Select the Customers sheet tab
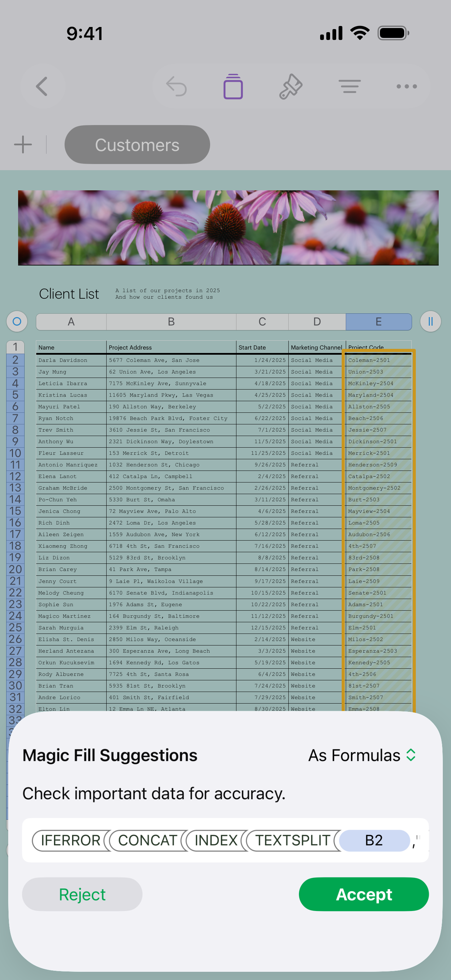The height and width of the screenshot is (980, 451). [x=137, y=145]
